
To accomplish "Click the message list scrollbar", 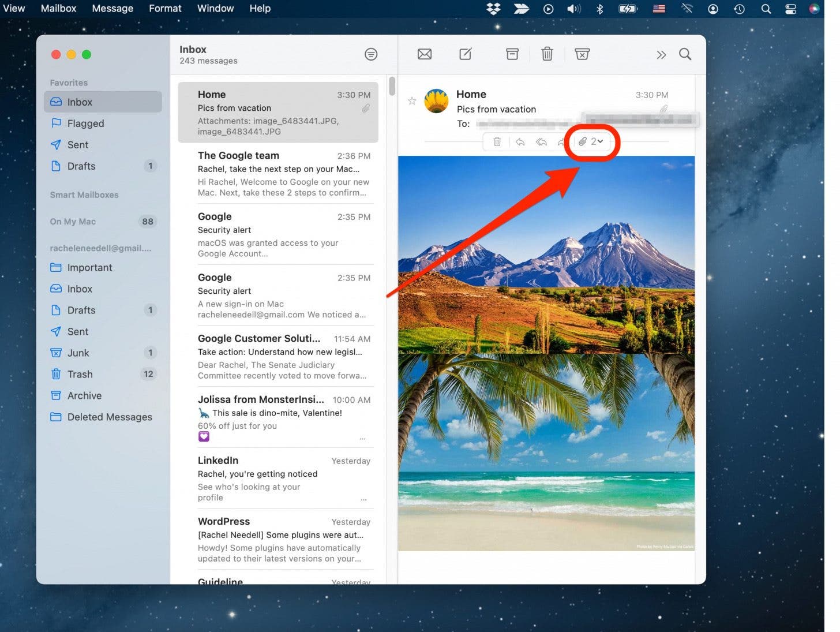I will point(392,87).
